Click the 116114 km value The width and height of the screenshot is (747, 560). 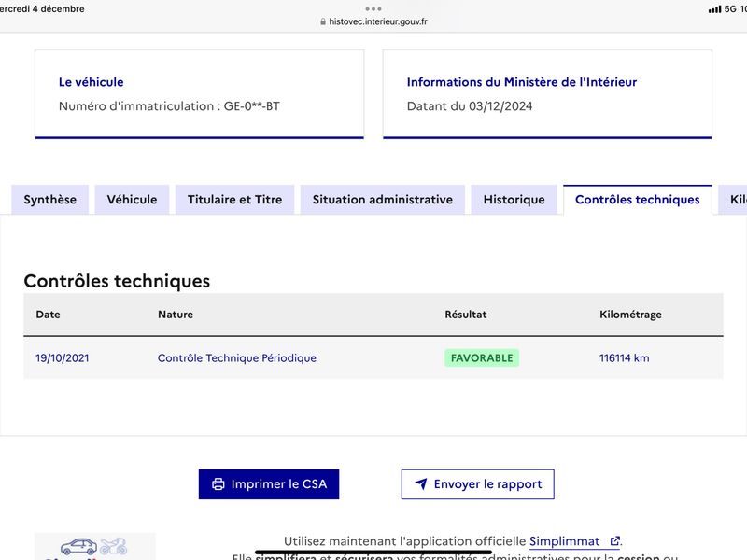624,358
